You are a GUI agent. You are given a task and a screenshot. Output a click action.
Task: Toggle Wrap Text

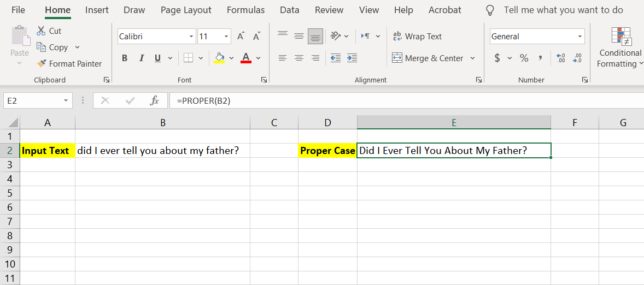(x=417, y=36)
